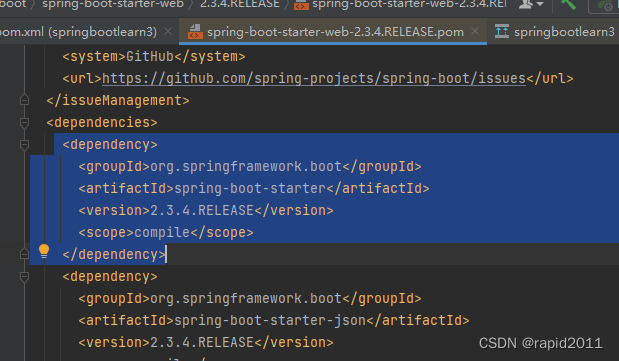
Task: Switch to the pom.xml (springbootlearn3) tab
Action: pos(78,32)
